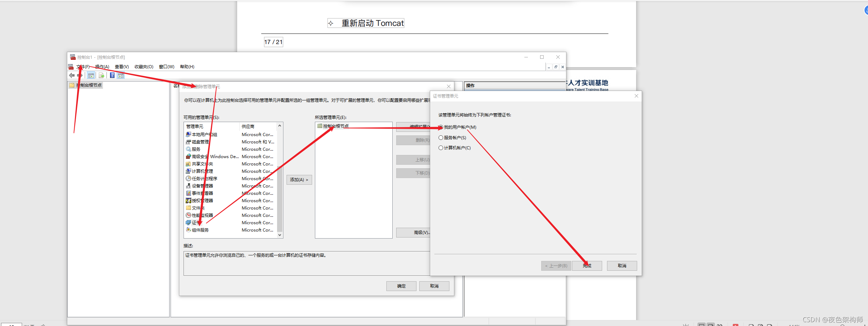Click 完成 in the certificate snap-in dialog
This screenshot has height=326, width=868.
point(587,266)
